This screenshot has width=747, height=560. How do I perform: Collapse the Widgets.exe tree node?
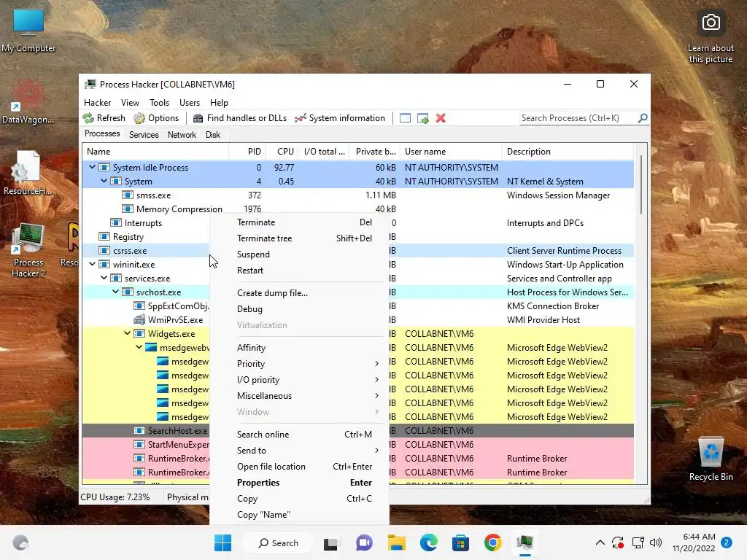point(127,333)
